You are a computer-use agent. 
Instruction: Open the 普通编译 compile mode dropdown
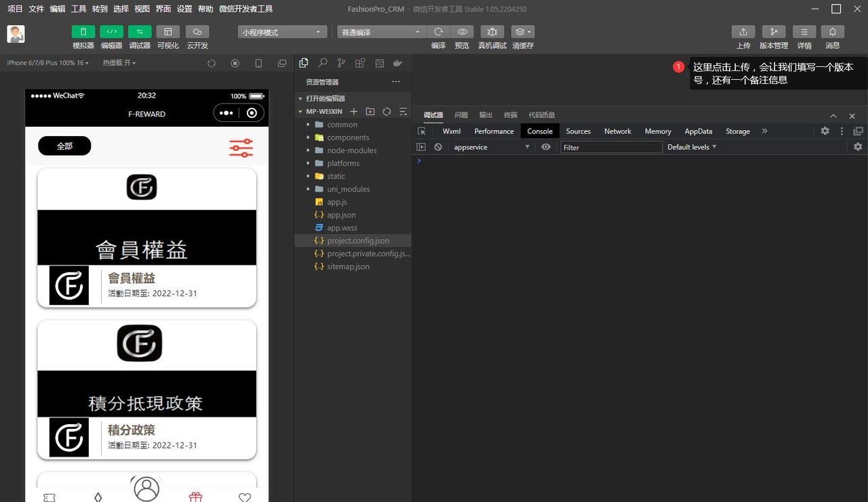pyautogui.click(x=380, y=31)
